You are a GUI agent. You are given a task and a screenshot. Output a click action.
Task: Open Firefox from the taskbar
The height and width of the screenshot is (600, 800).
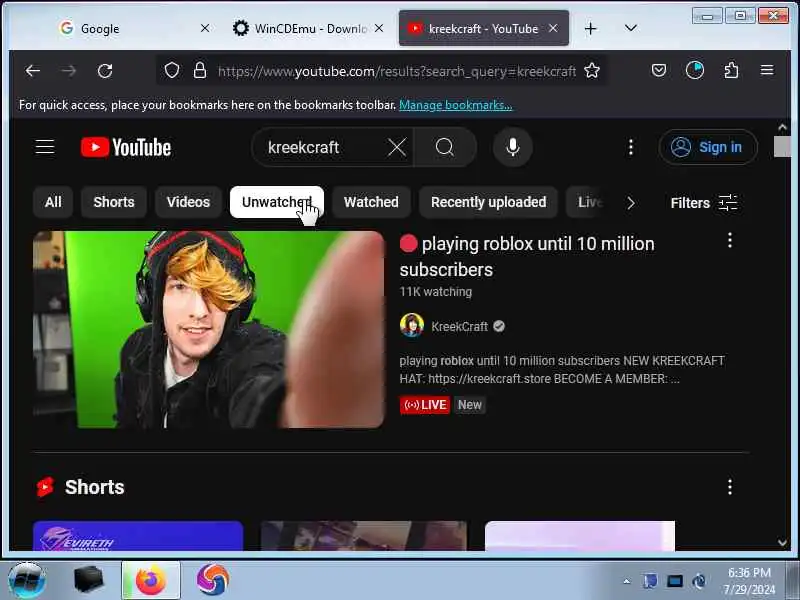pyautogui.click(x=151, y=581)
